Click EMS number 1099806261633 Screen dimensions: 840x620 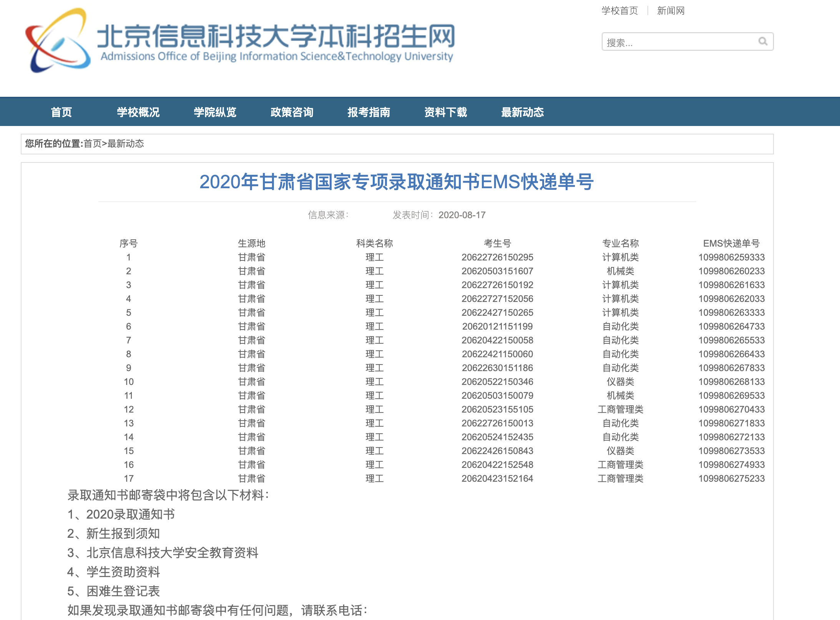point(732,285)
